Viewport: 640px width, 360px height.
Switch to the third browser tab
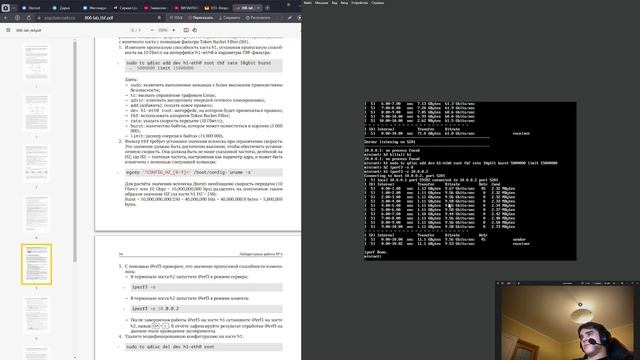pos(95,8)
